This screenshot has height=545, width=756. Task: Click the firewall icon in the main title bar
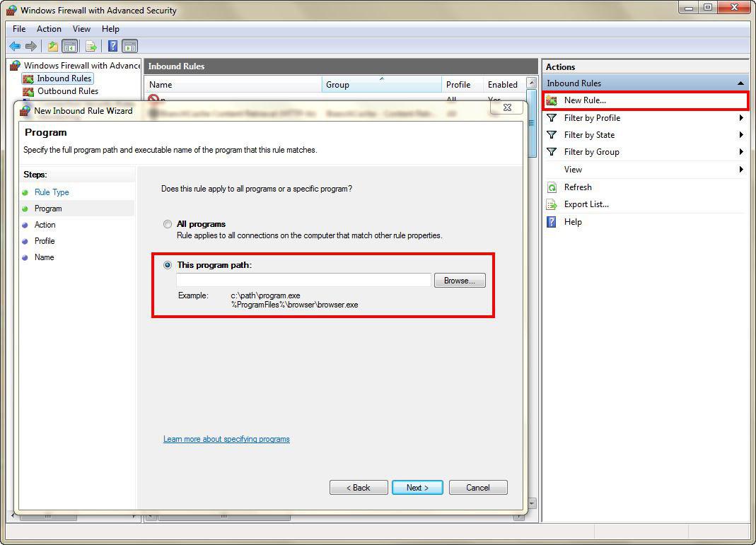pos(11,10)
